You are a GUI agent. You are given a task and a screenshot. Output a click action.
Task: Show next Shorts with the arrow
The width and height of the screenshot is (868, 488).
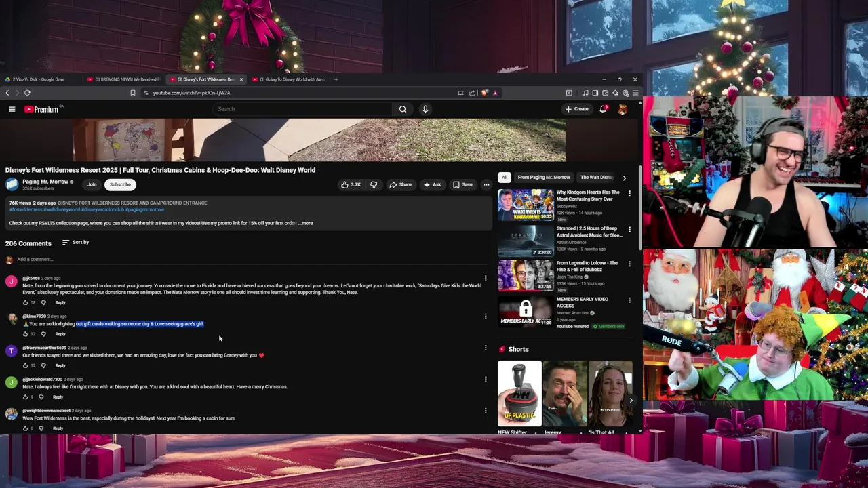(x=631, y=401)
